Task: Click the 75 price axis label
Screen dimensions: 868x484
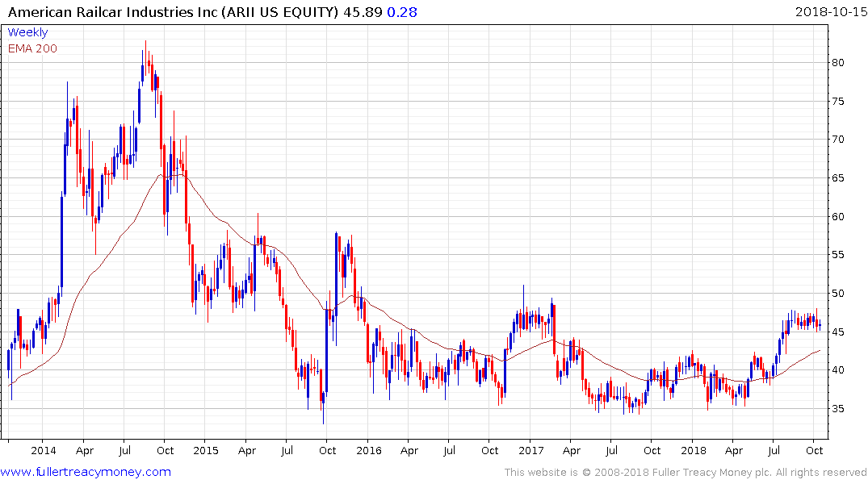Action: pyautogui.click(x=838, y=101)
